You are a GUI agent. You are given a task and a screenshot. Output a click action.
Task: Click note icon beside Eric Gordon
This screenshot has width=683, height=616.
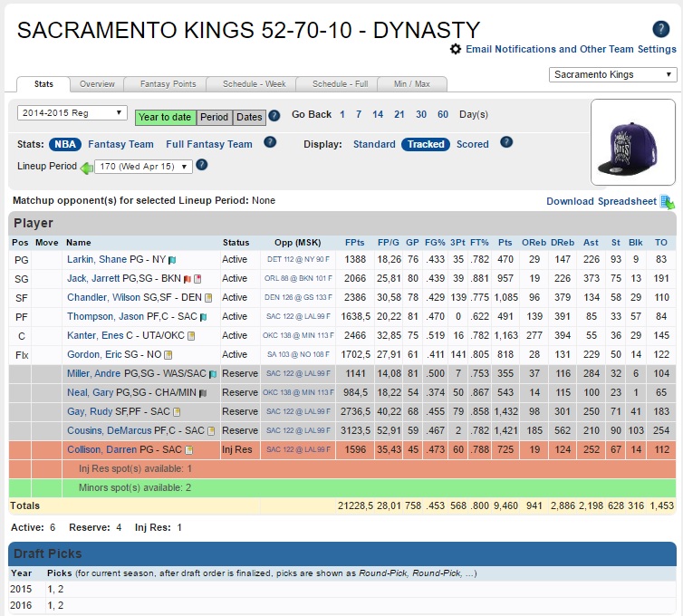[168, 355]
